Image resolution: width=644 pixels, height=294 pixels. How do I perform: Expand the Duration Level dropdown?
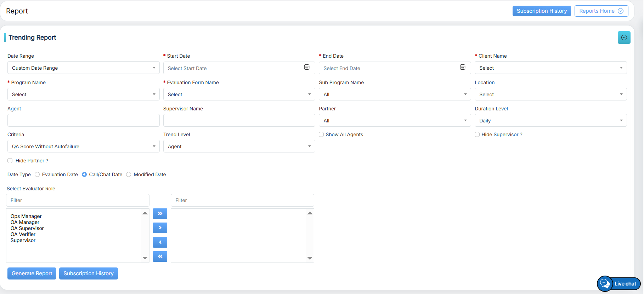(x=550, y=121)
